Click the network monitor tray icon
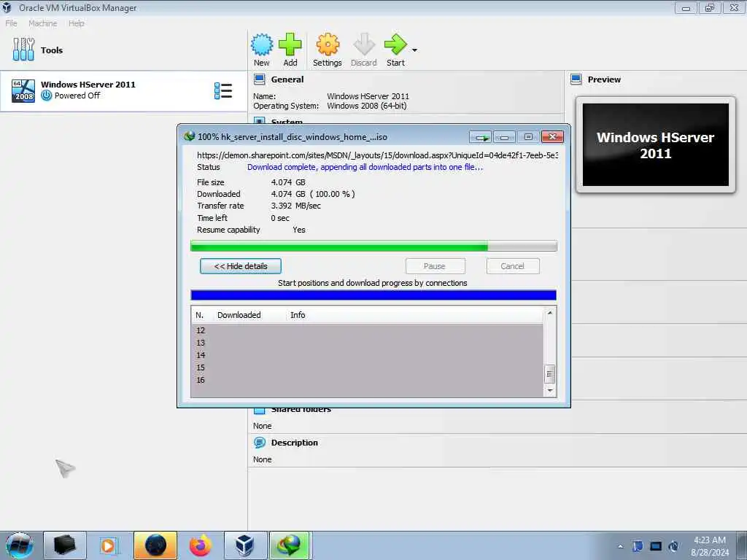 point(656,546)
